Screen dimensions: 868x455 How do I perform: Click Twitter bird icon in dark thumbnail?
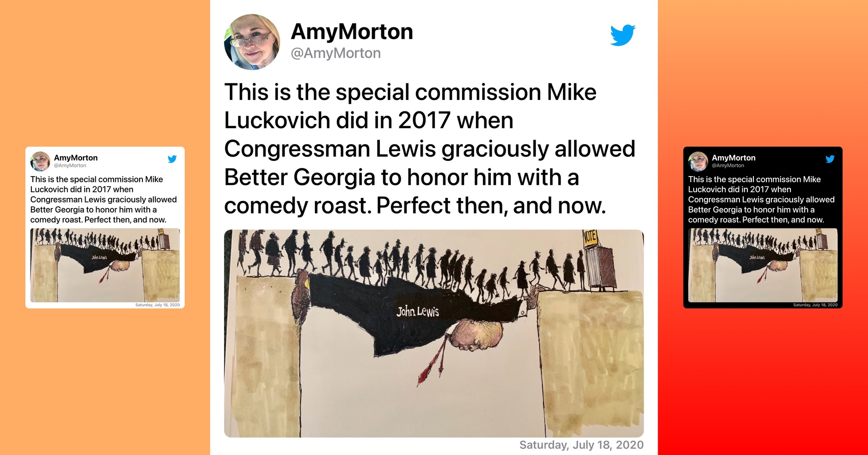click(830, 159)
